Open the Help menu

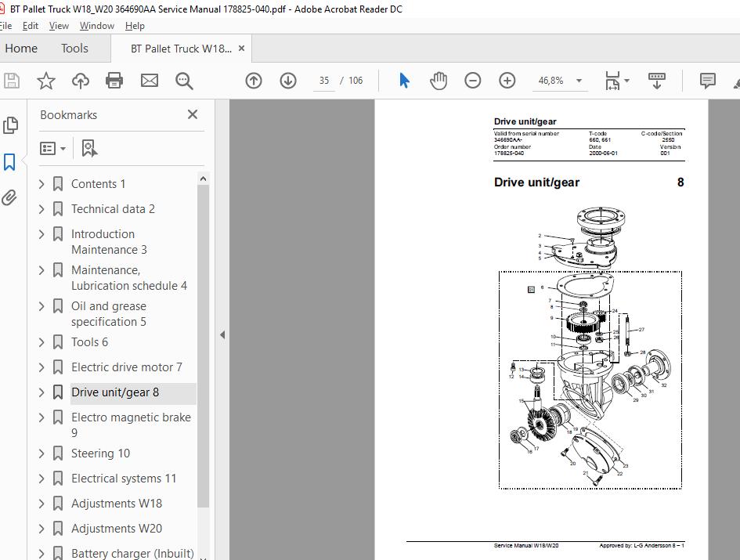click(135, 26)
